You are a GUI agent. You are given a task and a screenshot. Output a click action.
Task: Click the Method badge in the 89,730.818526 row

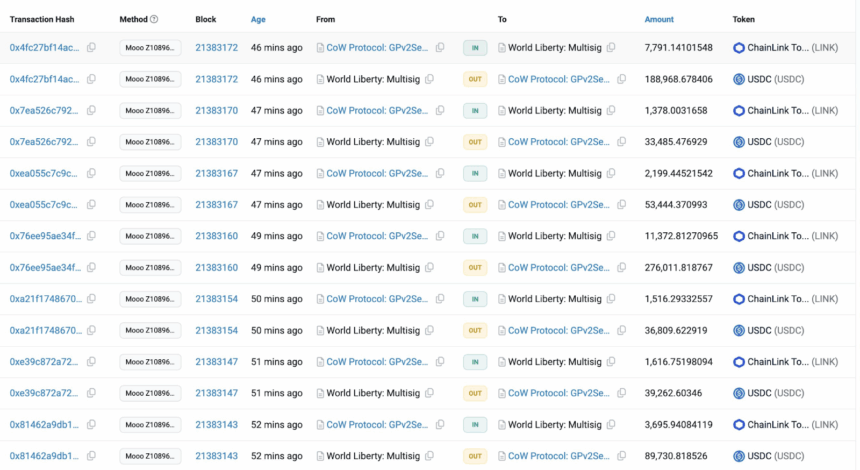point(150,456)
